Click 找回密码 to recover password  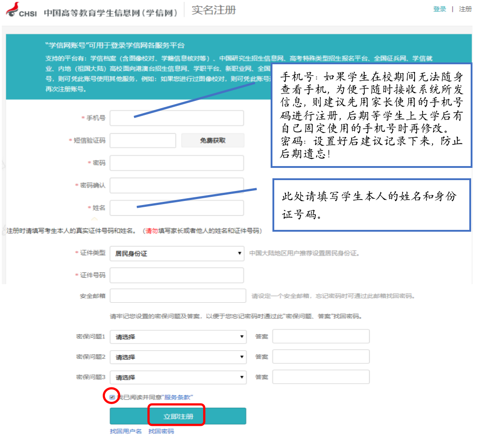tap(161, 431)
